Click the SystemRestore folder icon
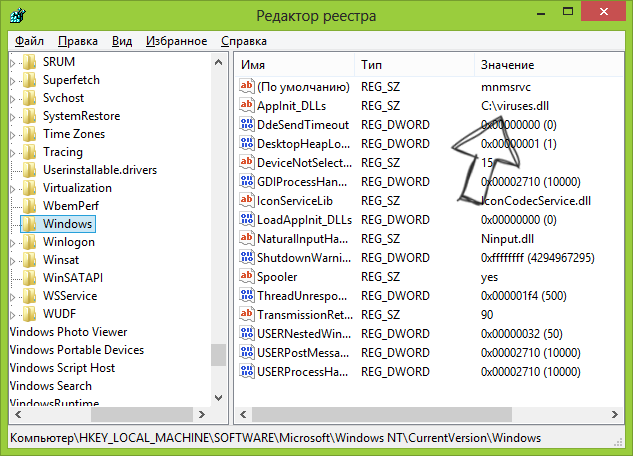This screenshot has height=456, width=633. pyautogui.click(x=29, y=116)
